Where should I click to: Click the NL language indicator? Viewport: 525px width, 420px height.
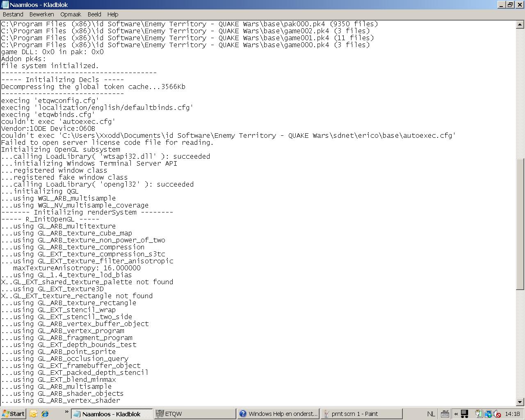tap(431, 414)
